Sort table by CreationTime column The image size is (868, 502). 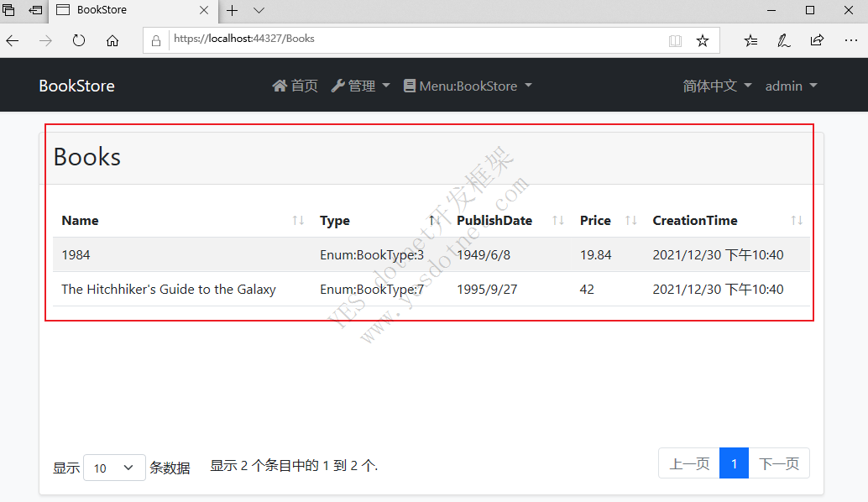pos(727,220)
